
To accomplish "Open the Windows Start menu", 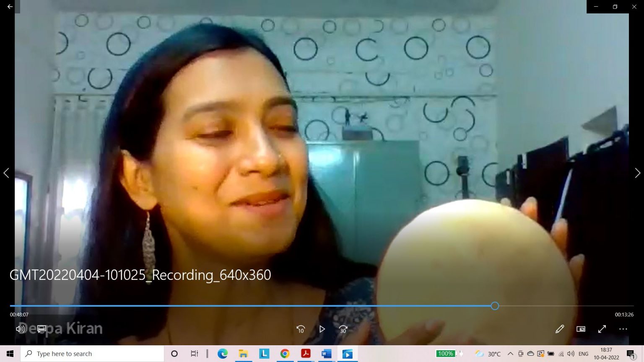I will click(x=10, y=354).
